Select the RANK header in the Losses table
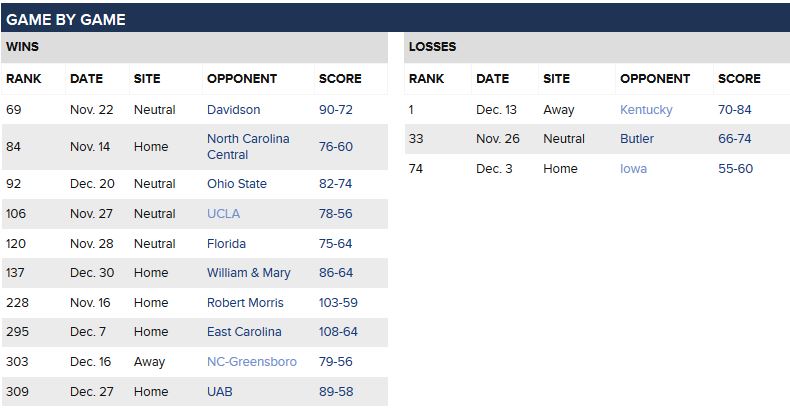 (426, 79)
